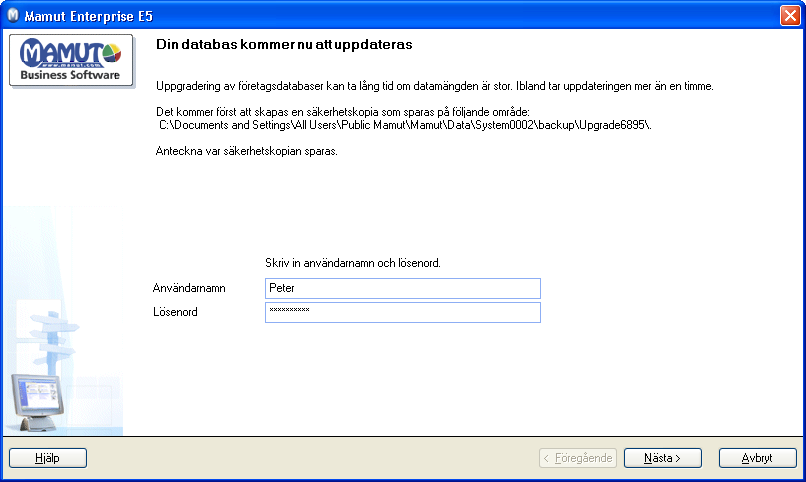The image size is (806, 482).
Task: Close the Mamut Enterprise E5 window
Action: (790, 15)
